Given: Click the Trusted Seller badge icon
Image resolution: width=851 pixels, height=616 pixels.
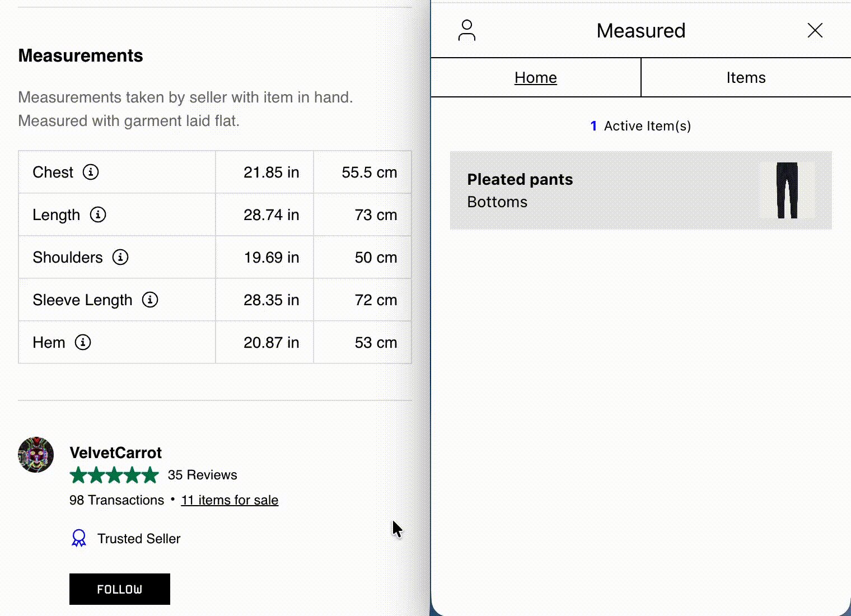Looking at the screenshot, I should [79, 538].
